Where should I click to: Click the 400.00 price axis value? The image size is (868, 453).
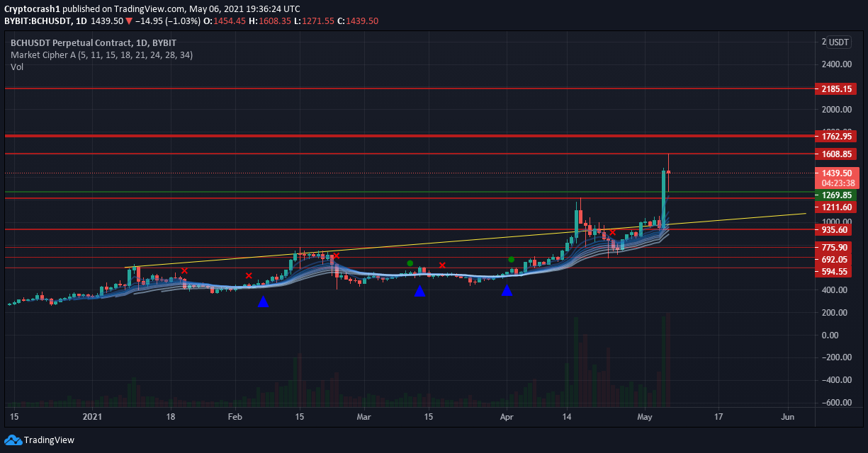[836, 290]
